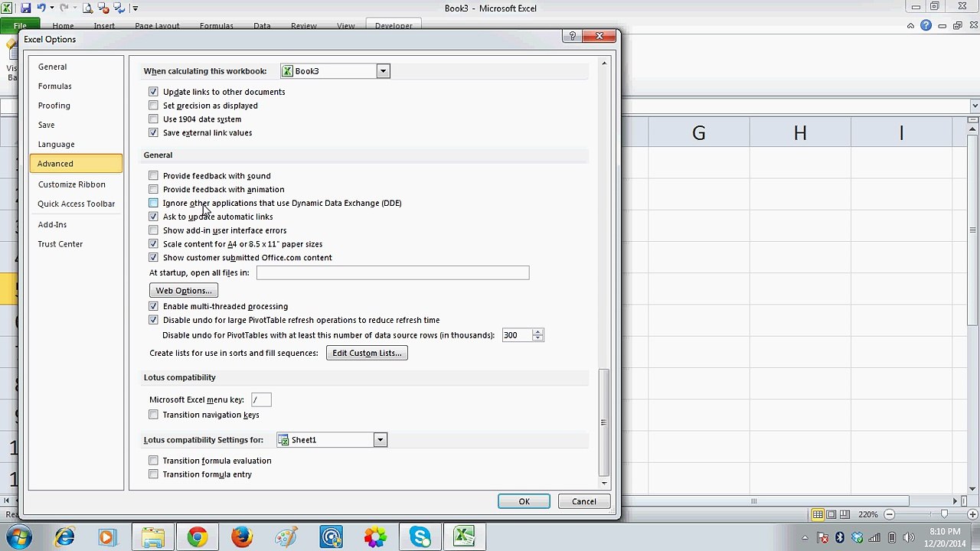Open the Lotus compatibility Settings sheet dropdown
The width and height of the screenshot is (980, 551).
click(380, 440)
